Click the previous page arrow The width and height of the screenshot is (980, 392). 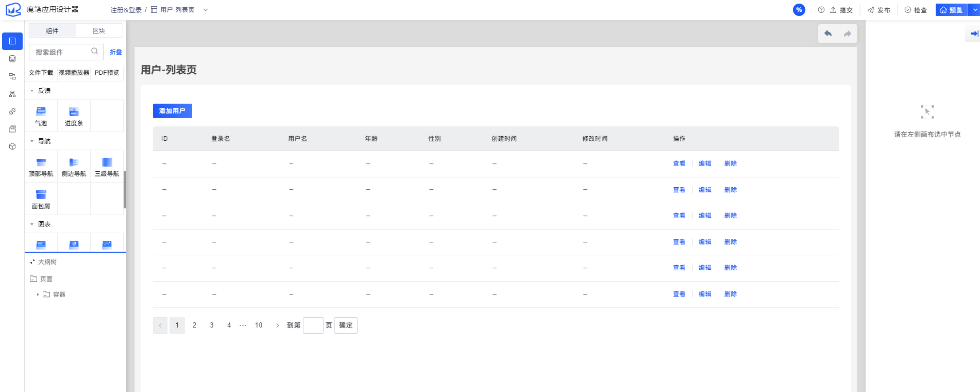click(160, 325)
